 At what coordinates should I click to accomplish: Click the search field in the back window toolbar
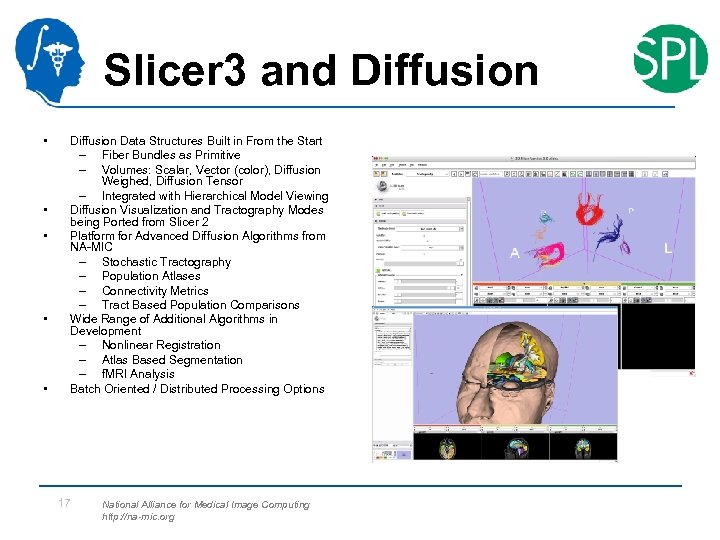491,174
